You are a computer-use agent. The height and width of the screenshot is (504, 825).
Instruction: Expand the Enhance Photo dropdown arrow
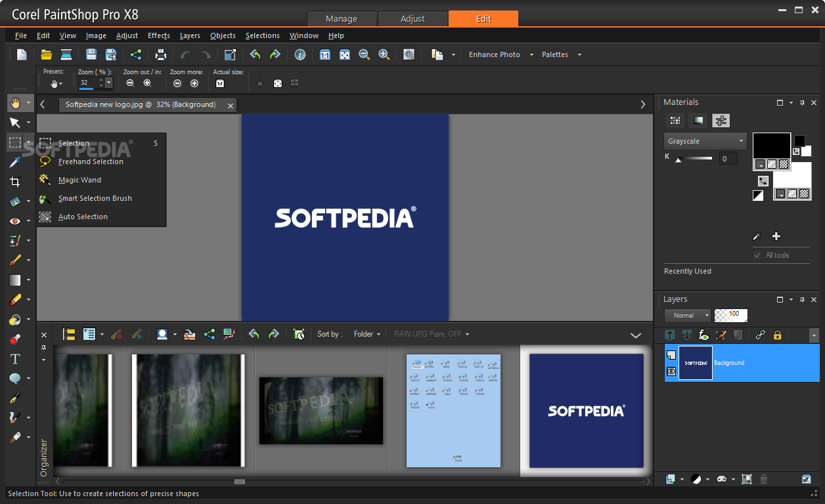[x=531, y=55]
